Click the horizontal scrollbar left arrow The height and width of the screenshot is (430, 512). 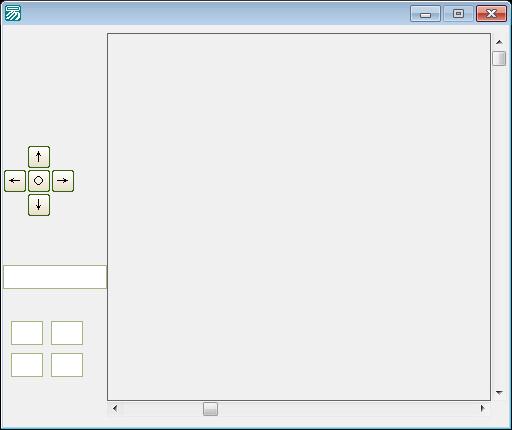pyautogui.click(x=115, y=409)
